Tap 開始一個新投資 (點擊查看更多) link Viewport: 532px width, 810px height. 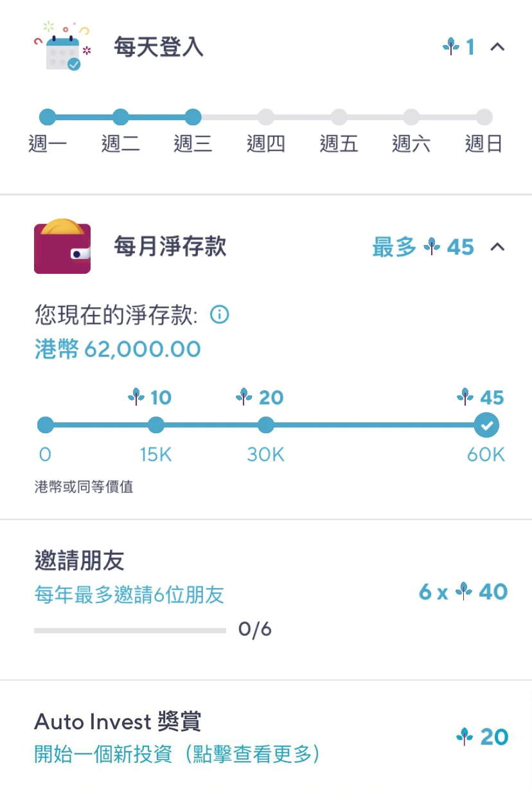177,754
